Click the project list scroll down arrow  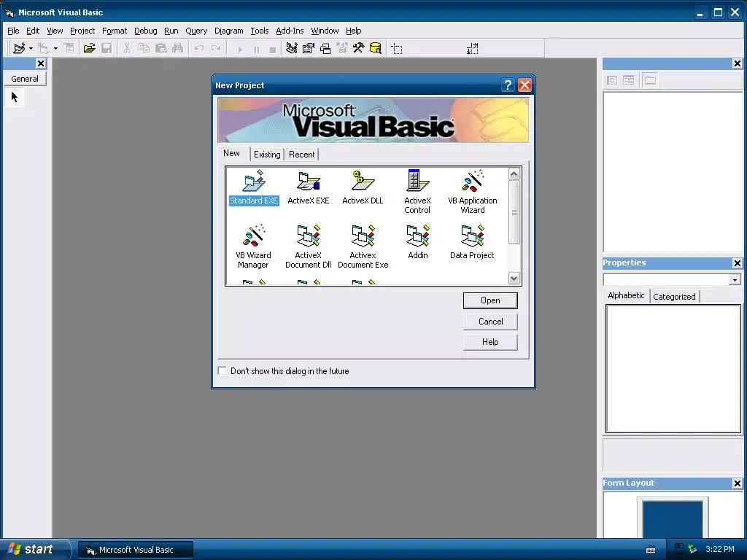click(x=514, y=279)
